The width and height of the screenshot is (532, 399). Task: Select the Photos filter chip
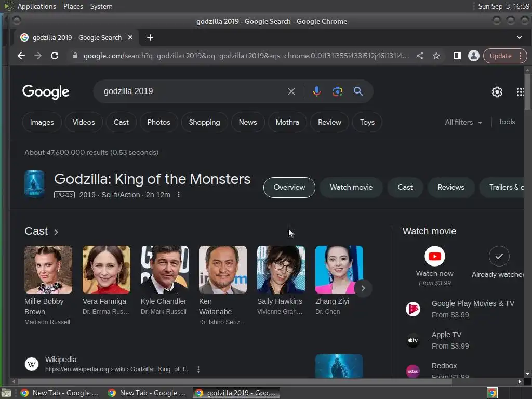coord(159,122)
